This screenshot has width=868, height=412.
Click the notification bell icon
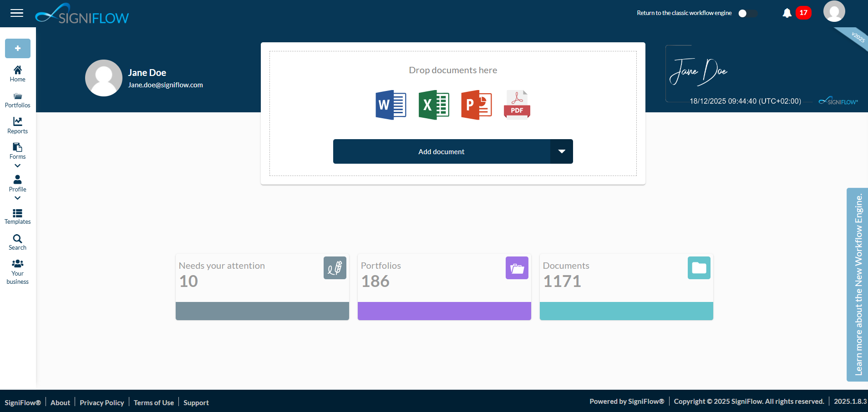tap(786, 13)
